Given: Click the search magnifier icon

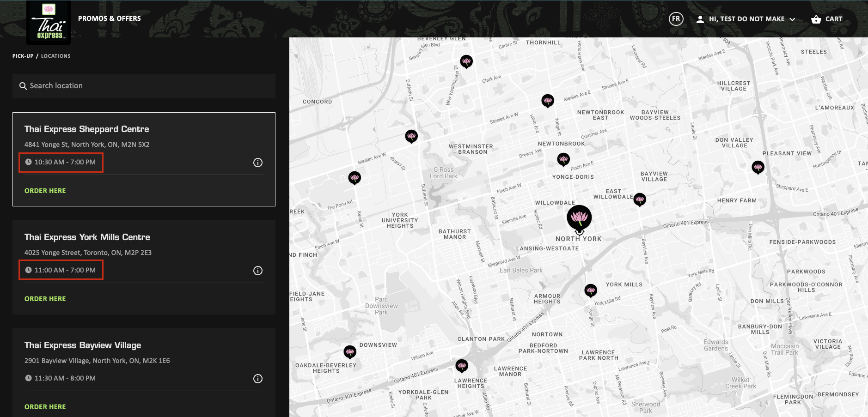Looking at the screenshot, I should 23,86.
